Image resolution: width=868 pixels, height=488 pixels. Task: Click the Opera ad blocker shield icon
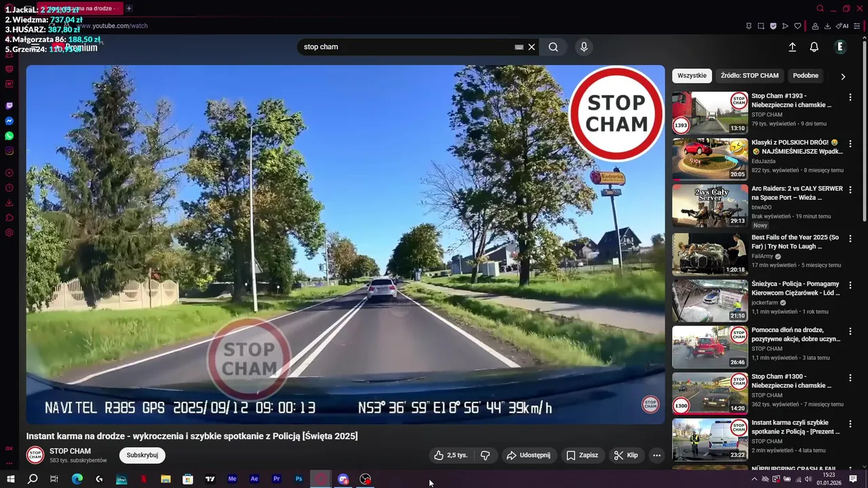point(773,26)
